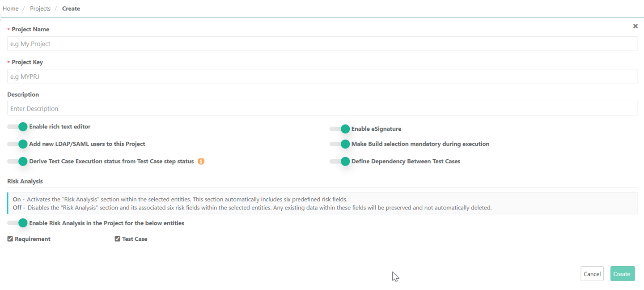Click the orange info icon beside Derive status
Viewport: 644px width, 290px height.
point(201,161)
